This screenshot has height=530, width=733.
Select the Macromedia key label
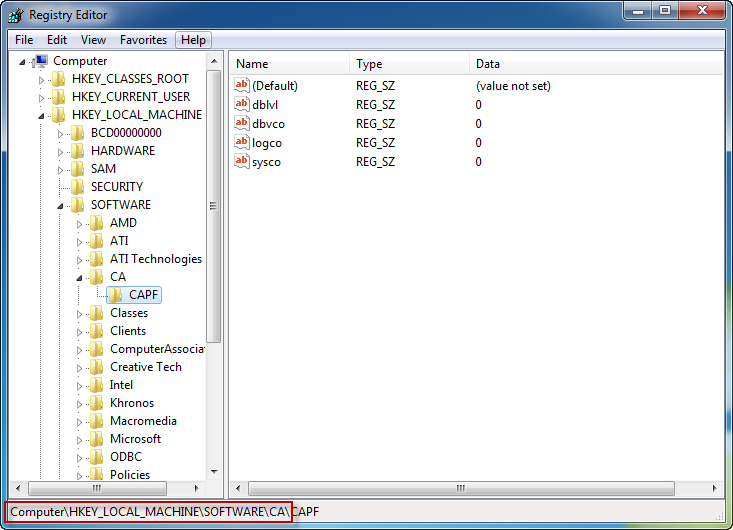click(x=143, y=421)
